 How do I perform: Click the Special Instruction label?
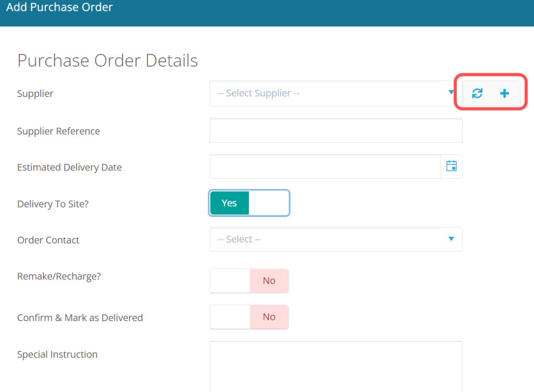tap(57, 354)
